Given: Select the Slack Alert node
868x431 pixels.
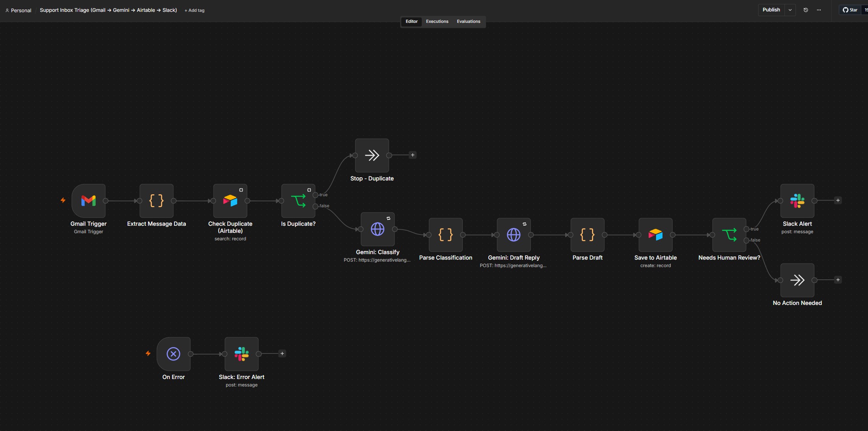Looking at the screenshot, I should point(798,201).
